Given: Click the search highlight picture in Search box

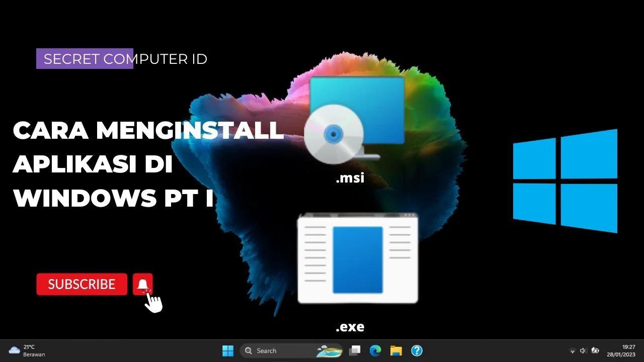Looking at the screenshot, I should 329,350.
